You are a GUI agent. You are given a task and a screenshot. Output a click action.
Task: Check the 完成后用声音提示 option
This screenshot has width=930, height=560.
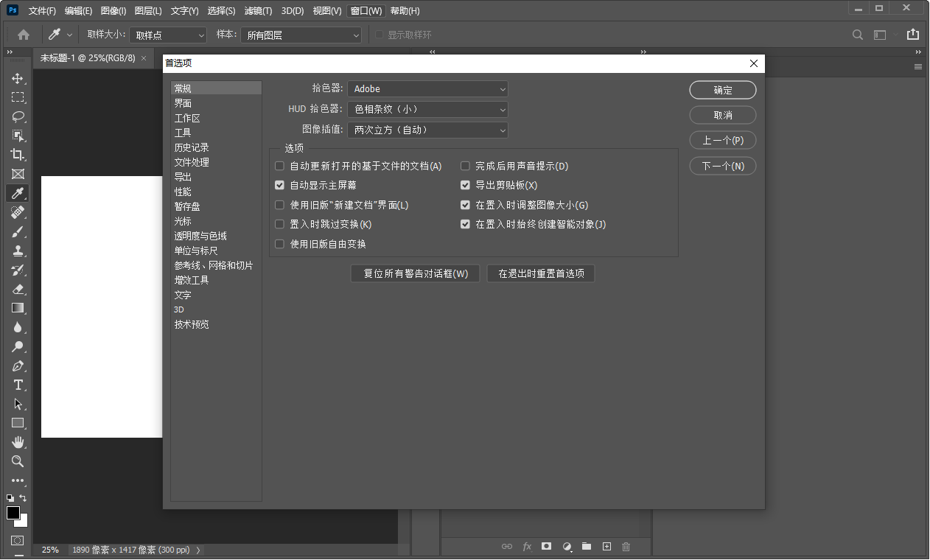point(465,166)
